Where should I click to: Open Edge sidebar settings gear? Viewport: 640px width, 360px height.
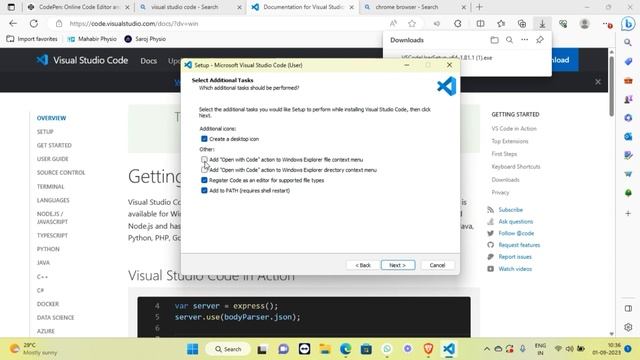628,327
